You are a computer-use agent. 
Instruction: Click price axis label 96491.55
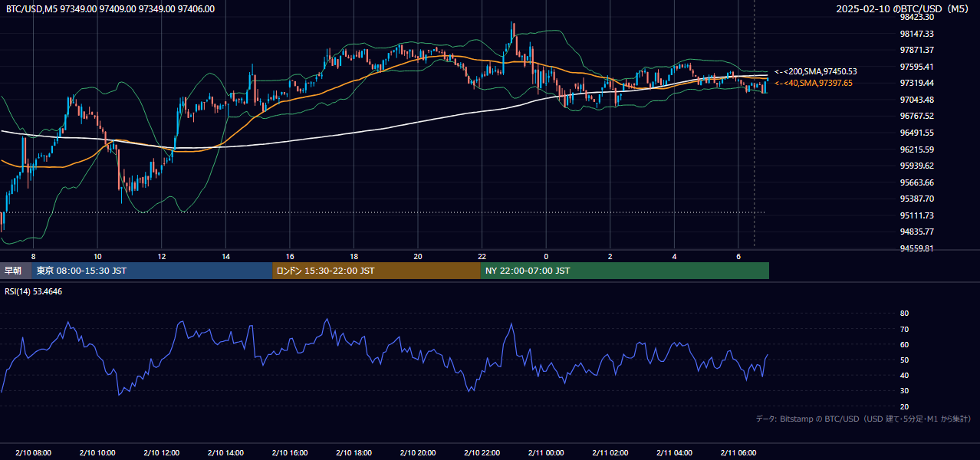click(x=917, y=133)
